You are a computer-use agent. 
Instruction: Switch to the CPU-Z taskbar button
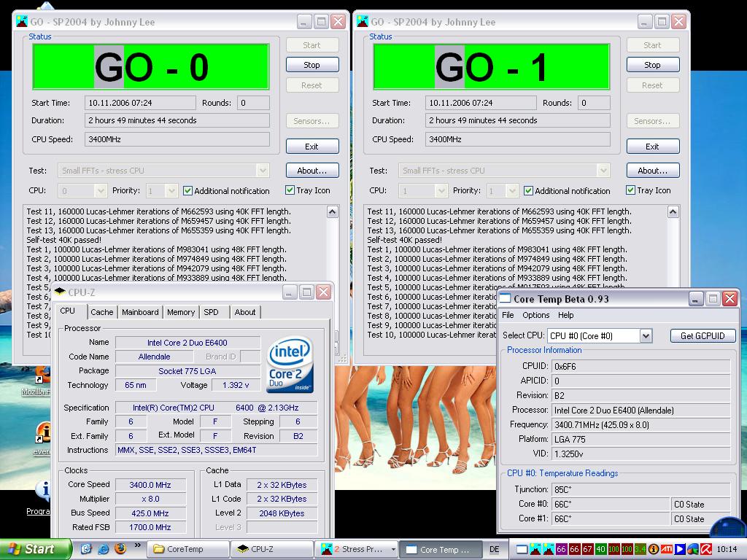273,549
